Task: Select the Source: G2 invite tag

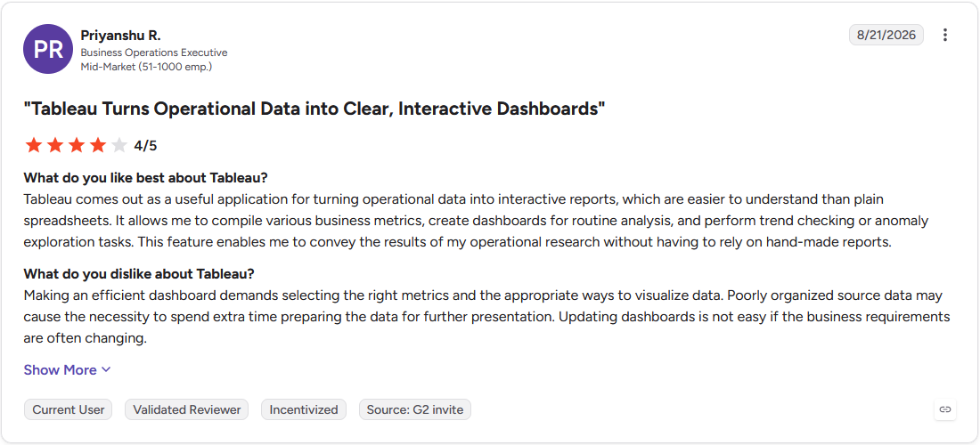Action: (x=415, y=410)
